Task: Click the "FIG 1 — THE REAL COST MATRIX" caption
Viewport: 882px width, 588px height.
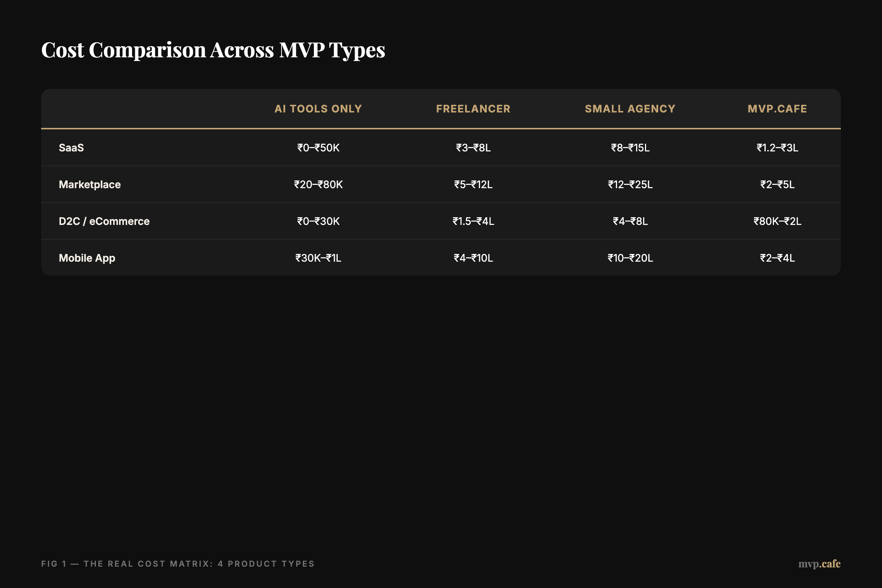Action: pyautogui.click(x=178, y=563)
